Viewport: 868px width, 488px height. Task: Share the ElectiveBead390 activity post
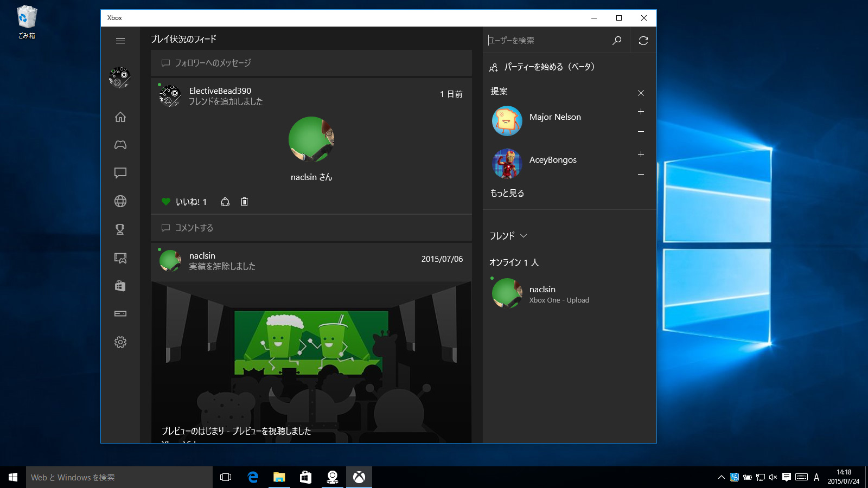(225, 202)
